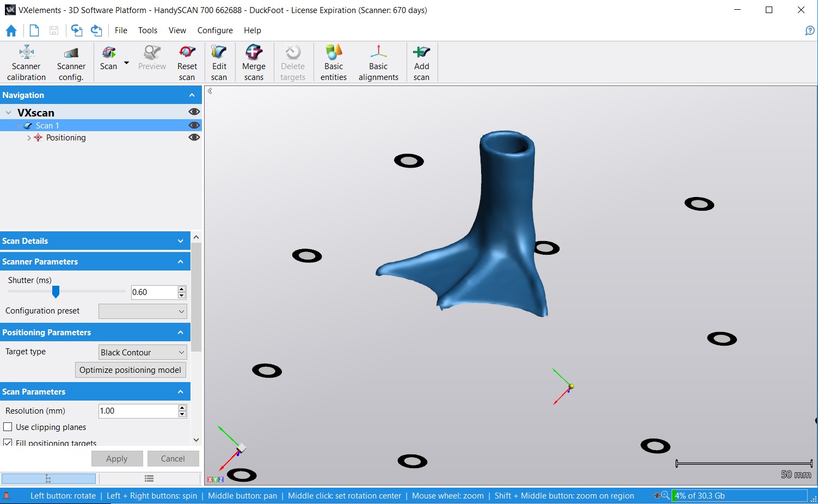Toggle visibility of Positioning node
Screen dimensions: 818x504
click(194, 137)
